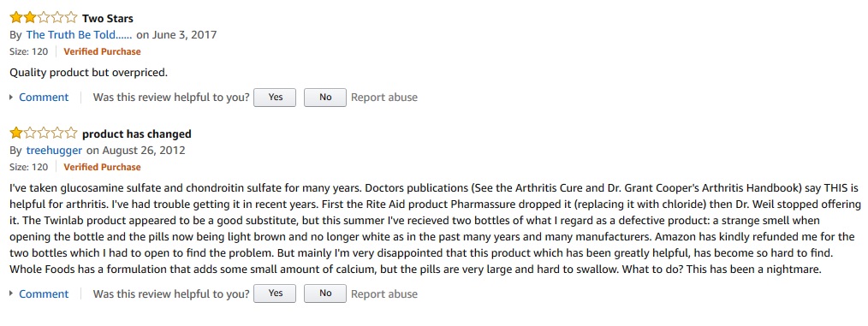Report abuse for treehugger's review

[x=384, y=293]
